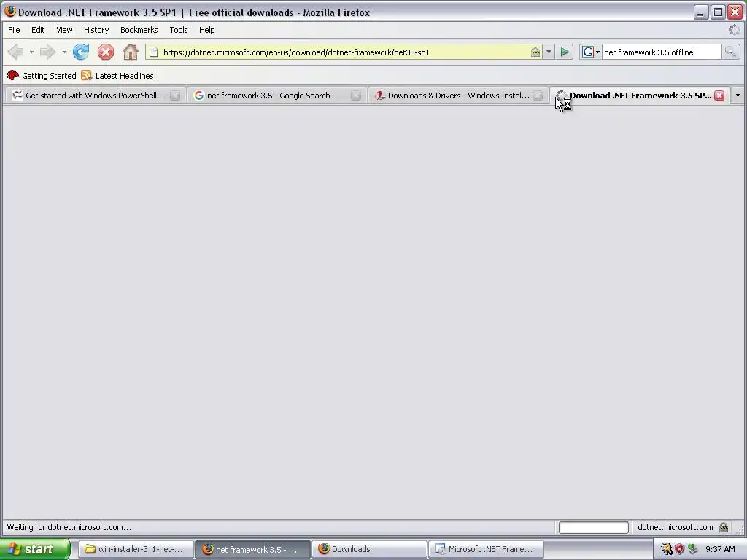Open the Getting Started bookmark
The width and height of the screenshot is (747, 560).
[x=42, y=76]
